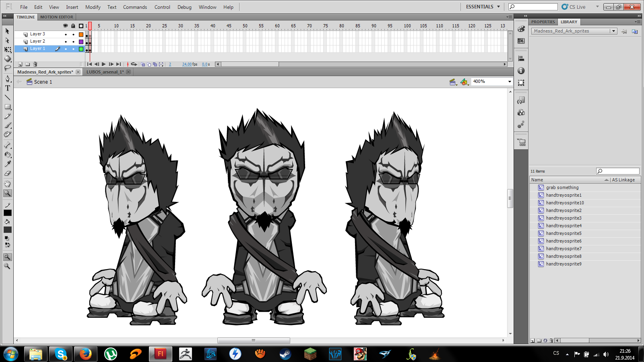Image resolution: width=644 pixels, height=362 pixels.
Task: Open the stroke color swatch
Action: (8, 213)
